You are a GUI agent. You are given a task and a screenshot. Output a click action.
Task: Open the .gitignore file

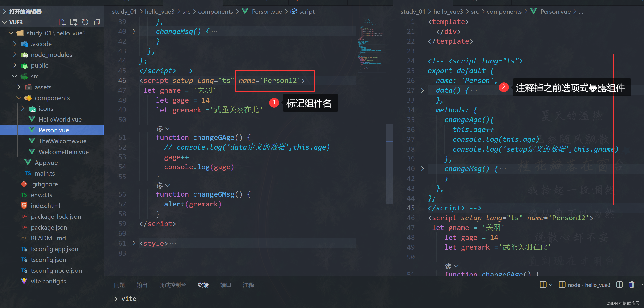pyautogui.click(x=44, y=184)
